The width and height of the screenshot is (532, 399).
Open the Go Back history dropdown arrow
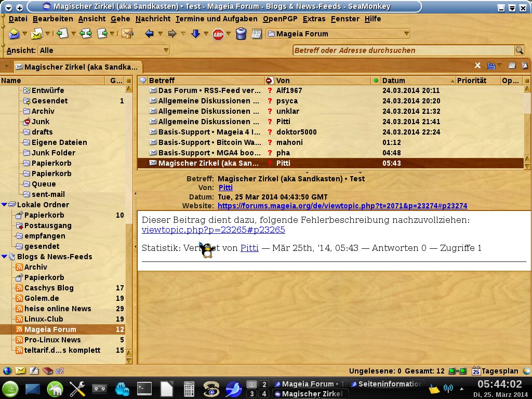pos(160,34)
